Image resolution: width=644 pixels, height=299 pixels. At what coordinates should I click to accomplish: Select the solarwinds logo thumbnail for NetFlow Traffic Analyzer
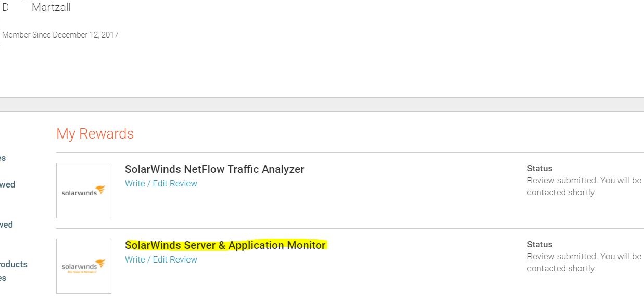pyautogui.click(x=84, y=190)
